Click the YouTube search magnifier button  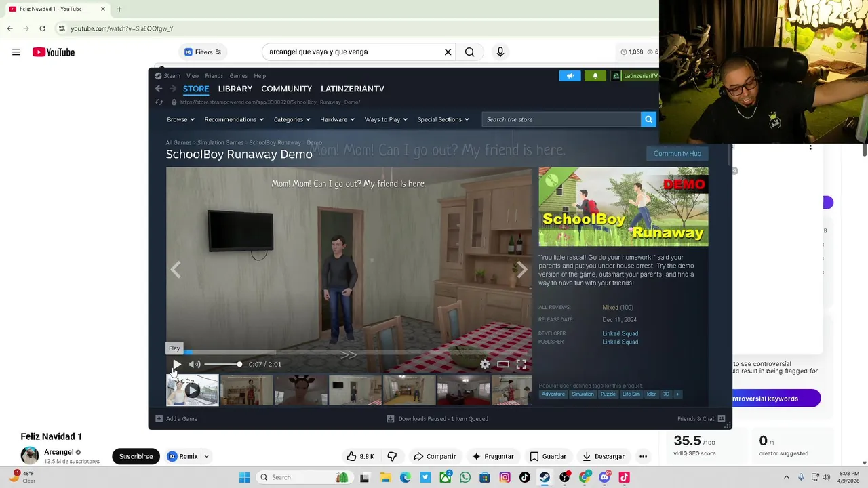pyautogui.click(x=469, y=52)
